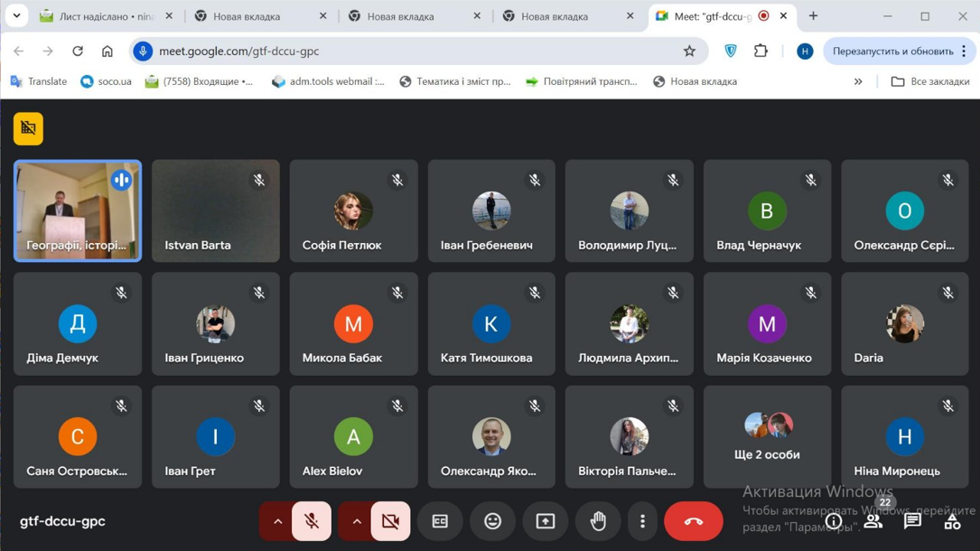Open the activities shapes icon
The image size is (980, 551).
[953, 521]
